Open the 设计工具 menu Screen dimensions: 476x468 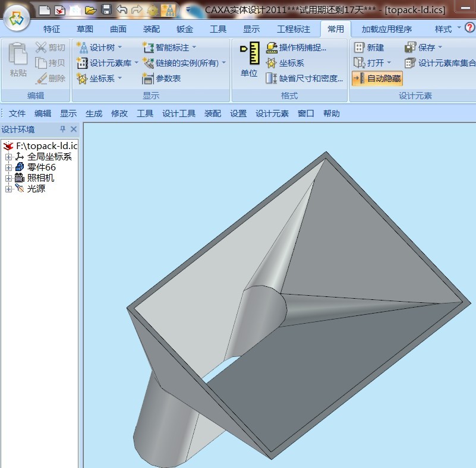[x=179, y=113]
